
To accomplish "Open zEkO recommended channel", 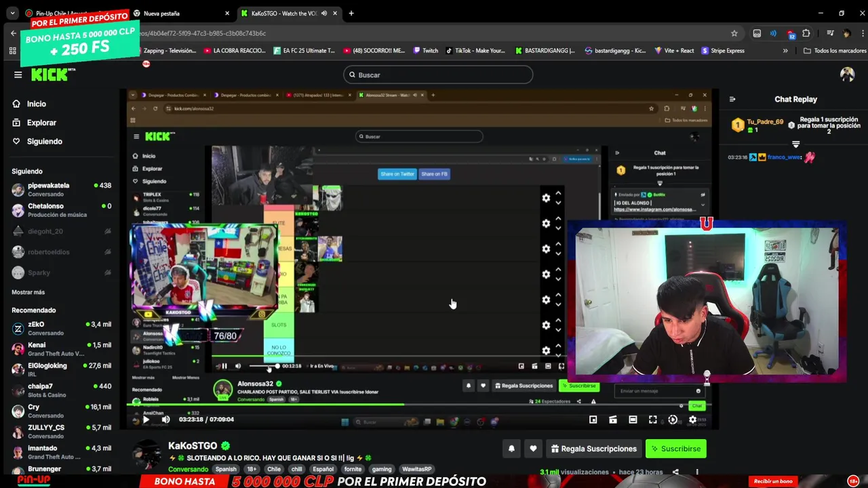I will point(61,328).
